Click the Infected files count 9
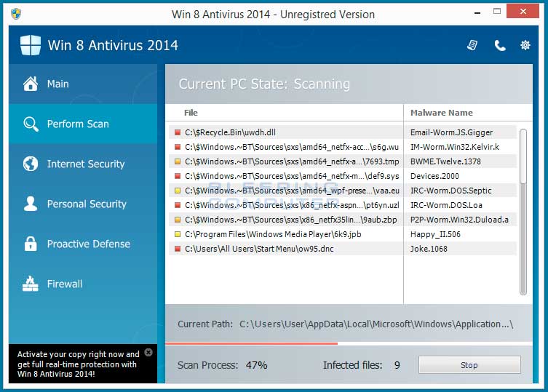548x392 pixels. 397,365
